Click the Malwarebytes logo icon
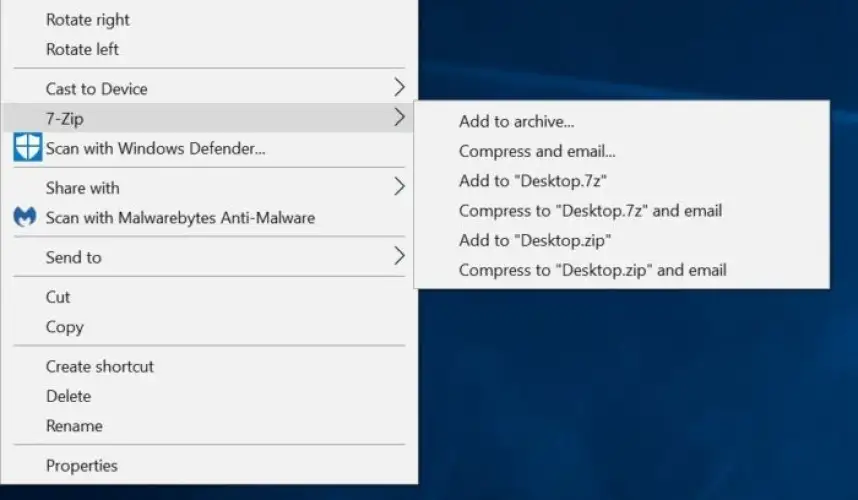858x500 pixels. [27, 218]
